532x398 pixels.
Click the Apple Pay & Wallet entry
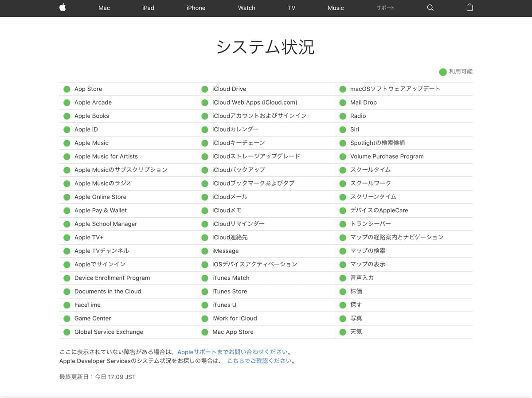click(101, 211)
